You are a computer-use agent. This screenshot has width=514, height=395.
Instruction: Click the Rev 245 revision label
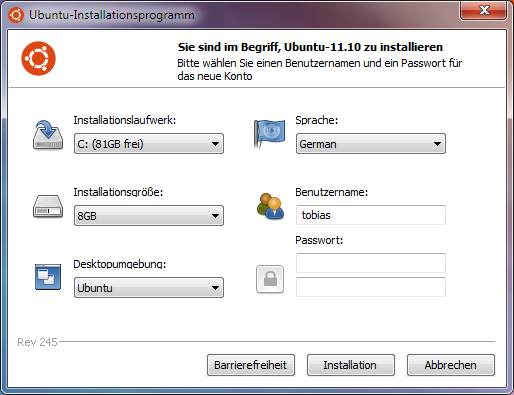click(37, 342)
